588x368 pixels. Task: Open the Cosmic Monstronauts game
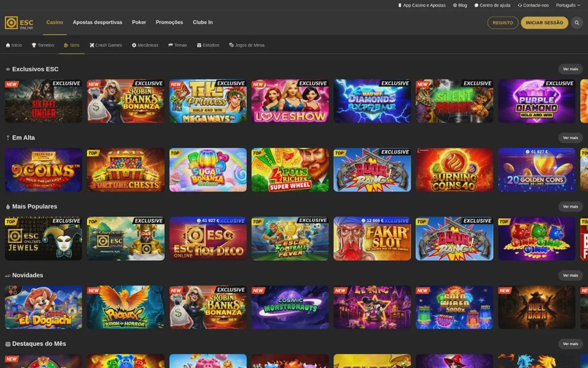[290, 307]
